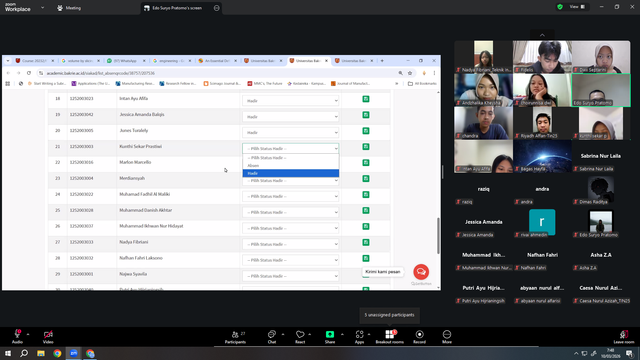Open Windows search on the taskbar
This screenshot has width=640, height=360.
click(x=24, y=353)
